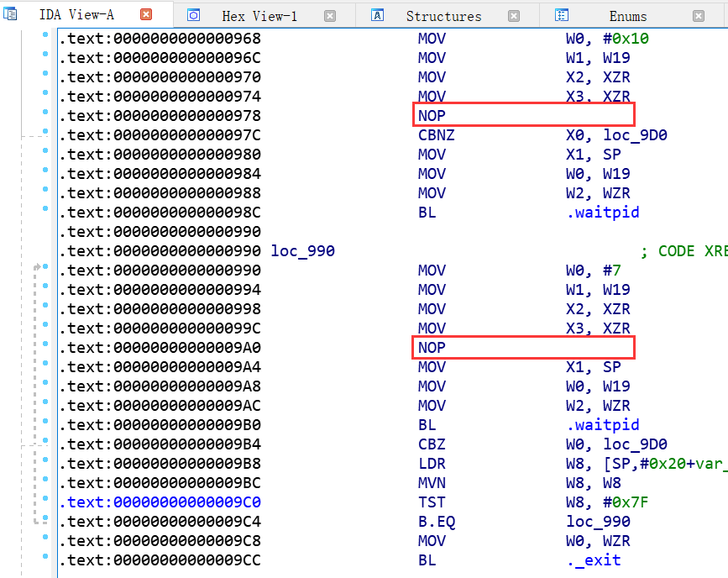
Task: Toggle breakpoint dot at address 980
Action: pos(45,150)
